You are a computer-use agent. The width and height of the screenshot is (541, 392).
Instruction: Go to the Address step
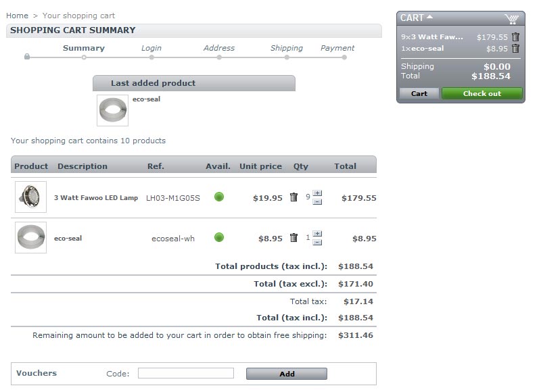(x=219, y=48)
